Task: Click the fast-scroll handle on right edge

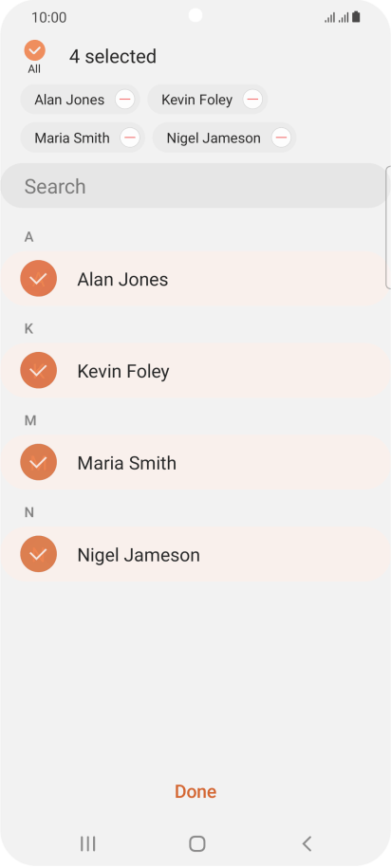Action: 388,227
